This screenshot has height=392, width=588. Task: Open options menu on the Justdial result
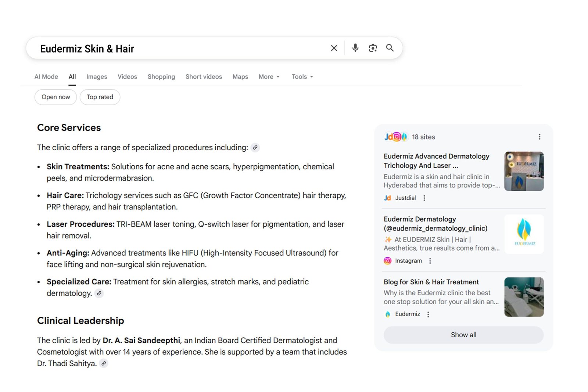424,198
